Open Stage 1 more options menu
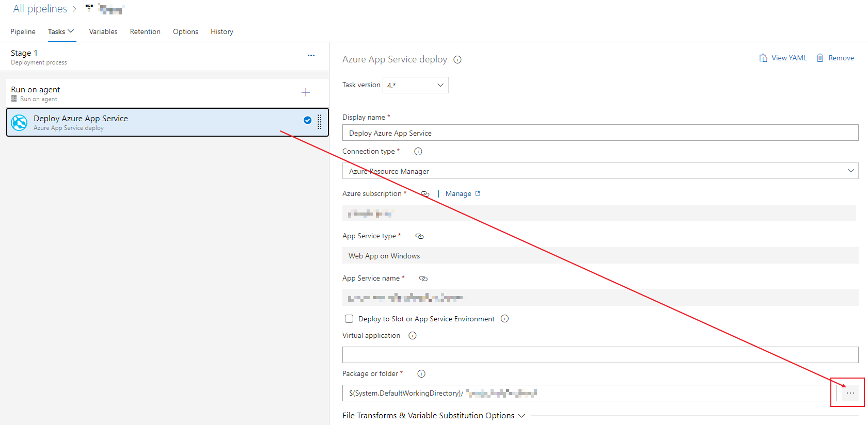The image size is (868, 425). click(x=311, y=55)
